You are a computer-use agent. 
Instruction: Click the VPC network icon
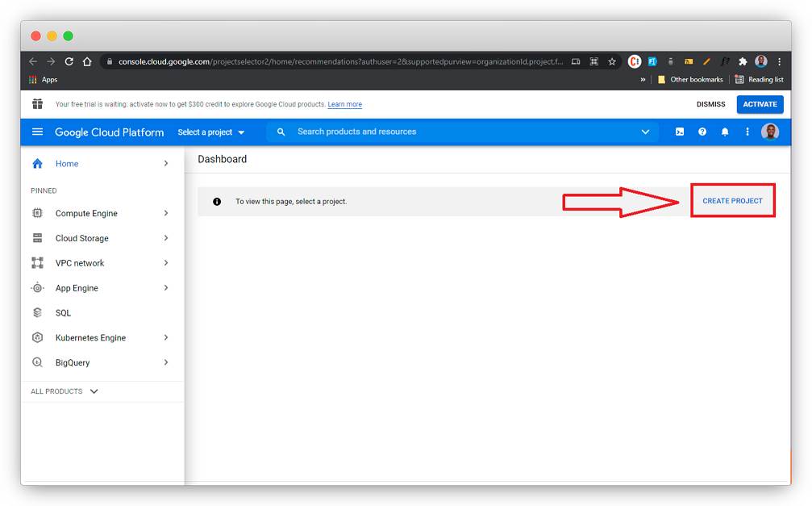[x=37, y=263]
